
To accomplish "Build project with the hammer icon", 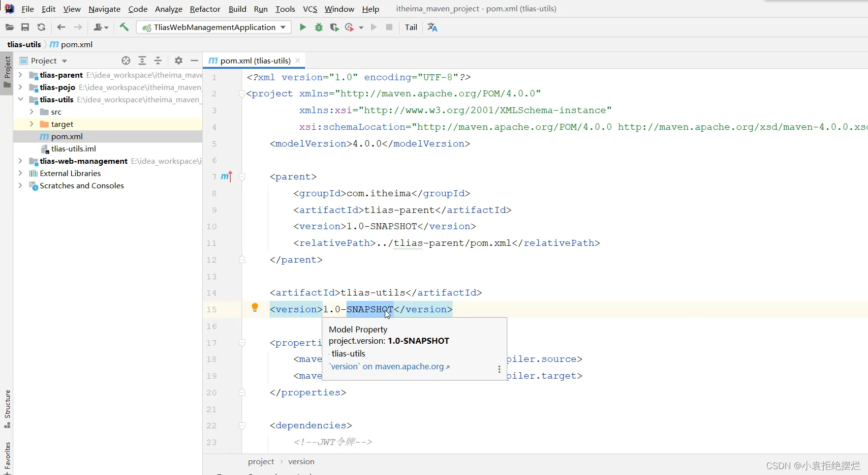I will (x=124, y=27).
